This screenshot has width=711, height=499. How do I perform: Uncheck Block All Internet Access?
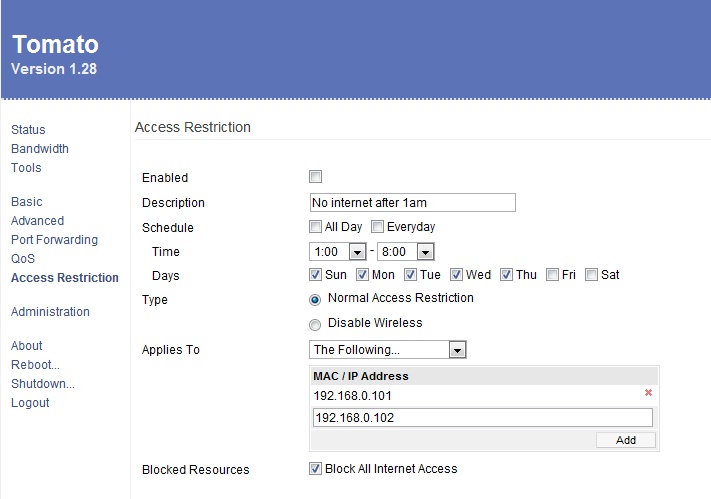tap(316, 468)
